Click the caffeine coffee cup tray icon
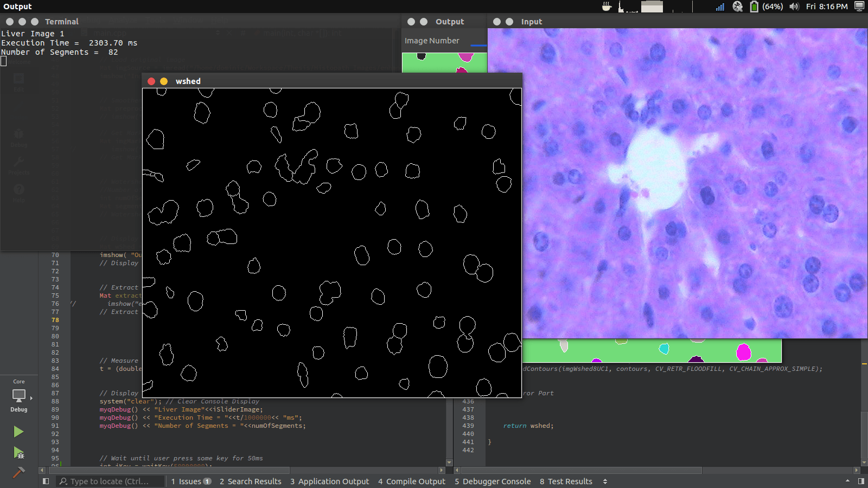The width and height of the screenshot is (868, 488). [607, 7]
